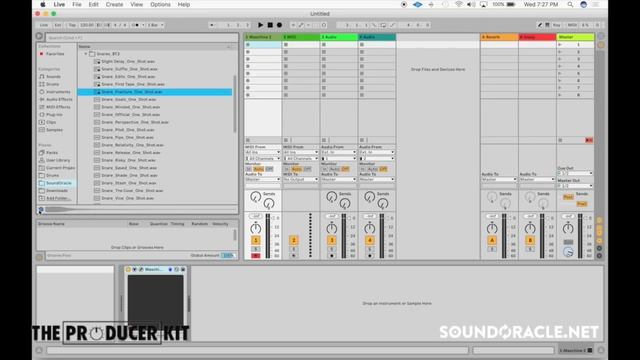
Task: Toggle Groove Pool visibility button
Action: point(39,257)
